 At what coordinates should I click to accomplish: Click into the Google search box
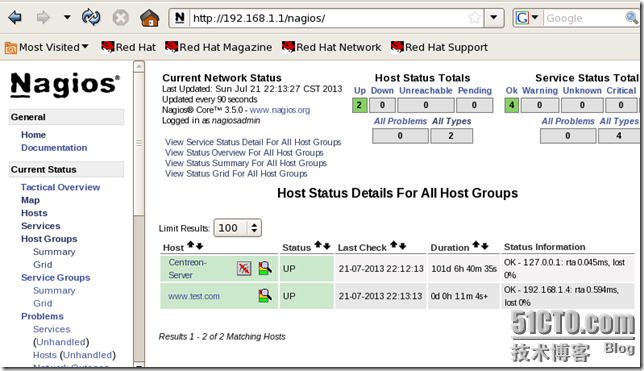point(583,18)
